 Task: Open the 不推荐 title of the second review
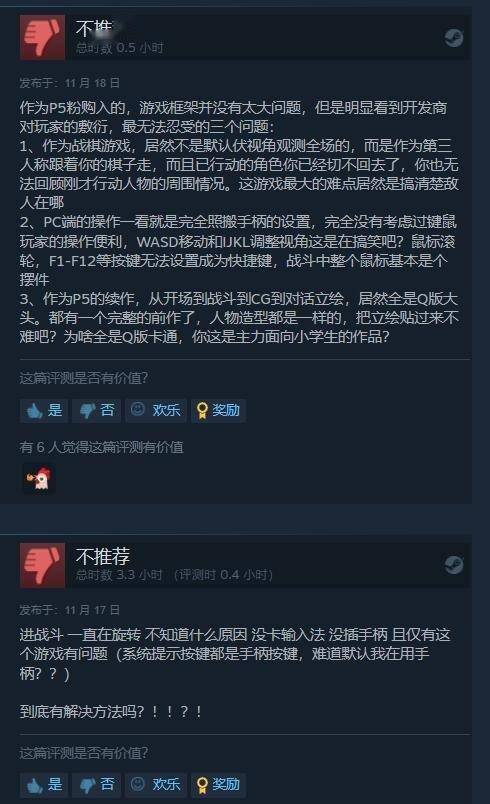[103, 556]
